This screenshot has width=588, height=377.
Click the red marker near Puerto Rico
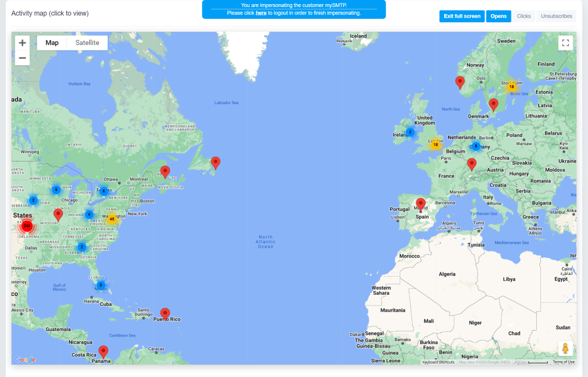[165, 314]
